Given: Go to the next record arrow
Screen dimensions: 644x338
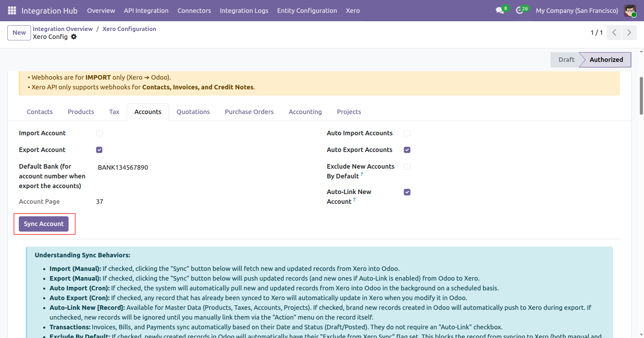Looking at the screenshot, I should click(x=629, y=32).
